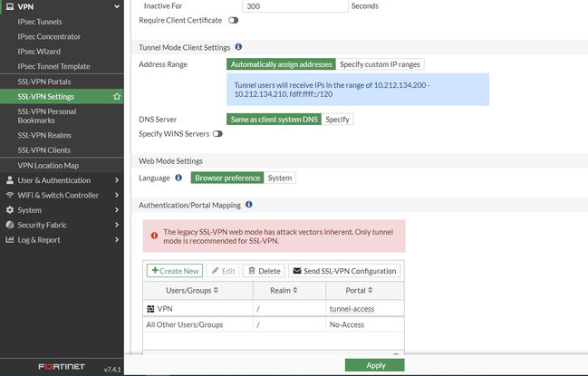This screenshot has height=376, width=588.
Task: Click Send SSL-VPN Configuration button
Action: click(344, 271)
